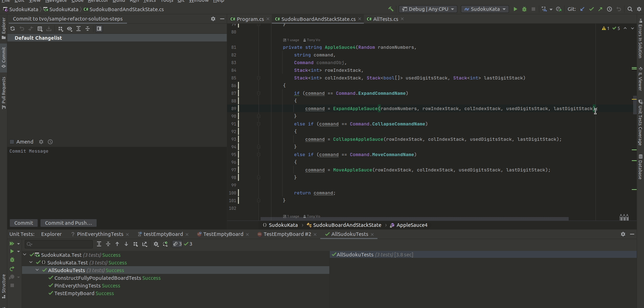Viewport: 644px width, 308px height.
Task: Click the Git push arrow icon
Action: [x=600, y=9]
